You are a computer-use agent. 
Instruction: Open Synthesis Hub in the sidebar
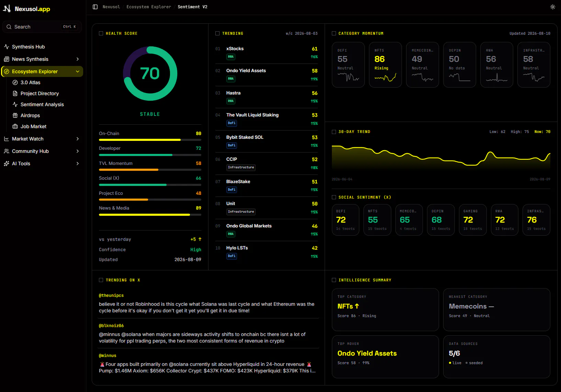(42, 47)
